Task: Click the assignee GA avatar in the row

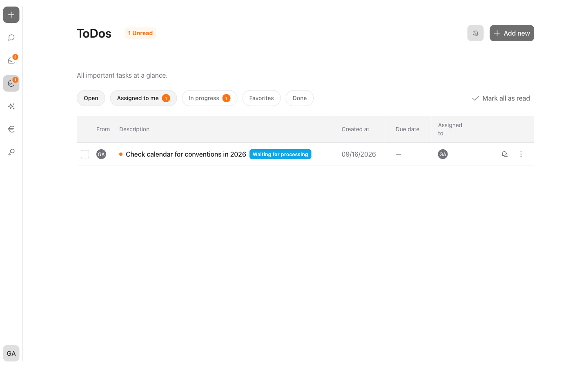Action: tap(443, 154)
